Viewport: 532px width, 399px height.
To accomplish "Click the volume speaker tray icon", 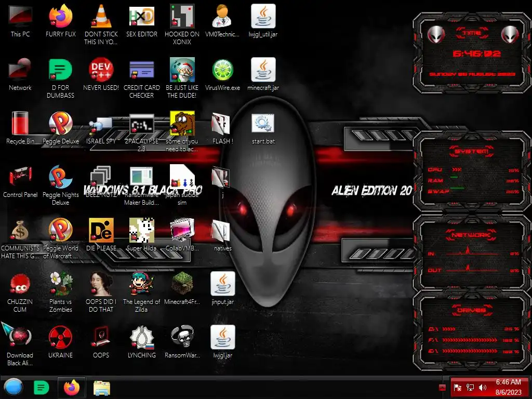I will pyautogui.click(x=482, y=388).
